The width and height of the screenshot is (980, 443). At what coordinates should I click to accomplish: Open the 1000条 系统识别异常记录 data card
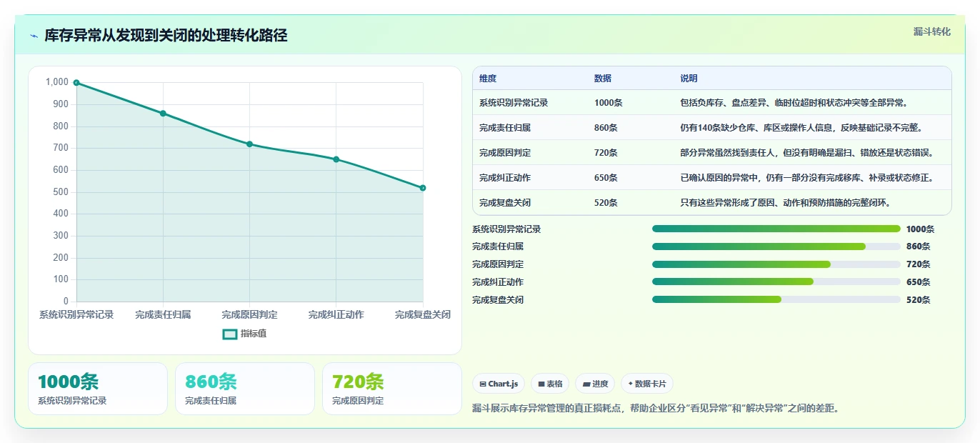click(x=98, y=389)
